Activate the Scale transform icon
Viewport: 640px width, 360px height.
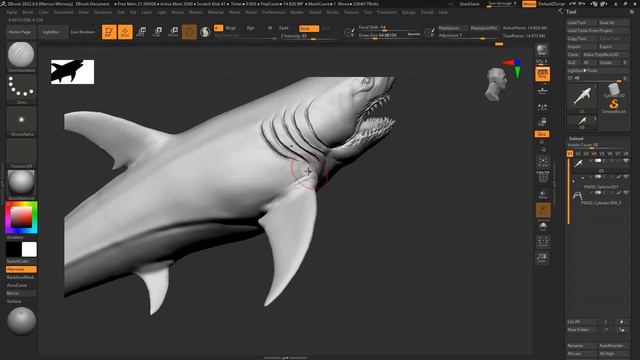[157, 32]
